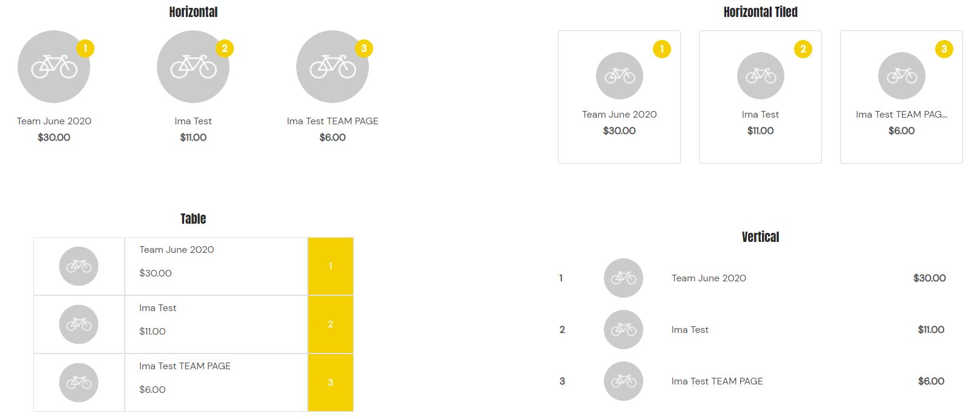Click Team June 2020 name in Vertical list
980x419 pixels.
click(709, 278)
